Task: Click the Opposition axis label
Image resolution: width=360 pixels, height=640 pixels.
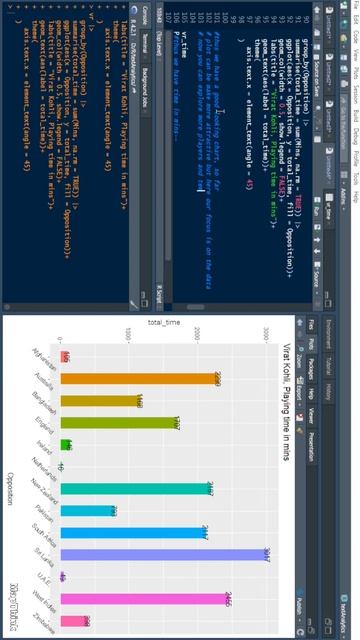Action: [11, 489]
